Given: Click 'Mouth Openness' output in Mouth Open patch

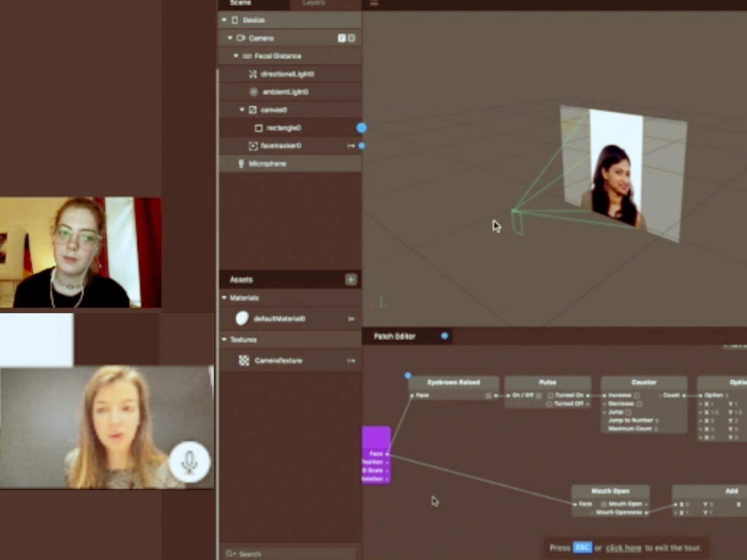Looking at the screenshot, I should [619, 513].
